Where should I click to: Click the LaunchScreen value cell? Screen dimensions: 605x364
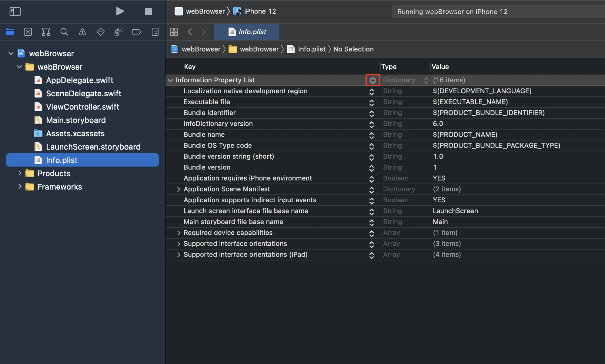click(x=455, y=211)
